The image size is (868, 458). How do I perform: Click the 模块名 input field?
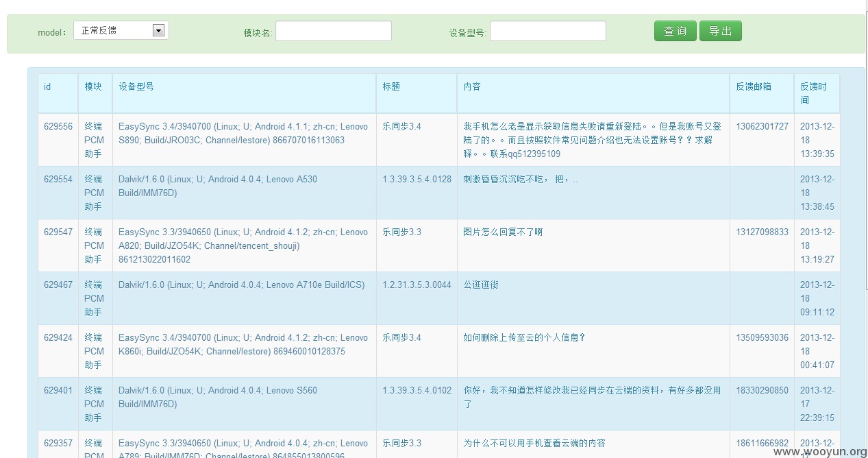pos(334,31)
